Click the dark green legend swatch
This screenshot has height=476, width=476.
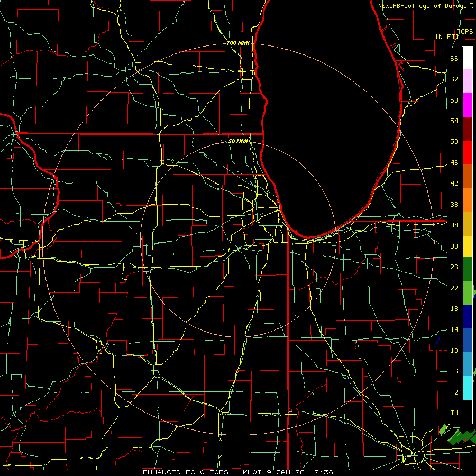click(x=467, y=269)
